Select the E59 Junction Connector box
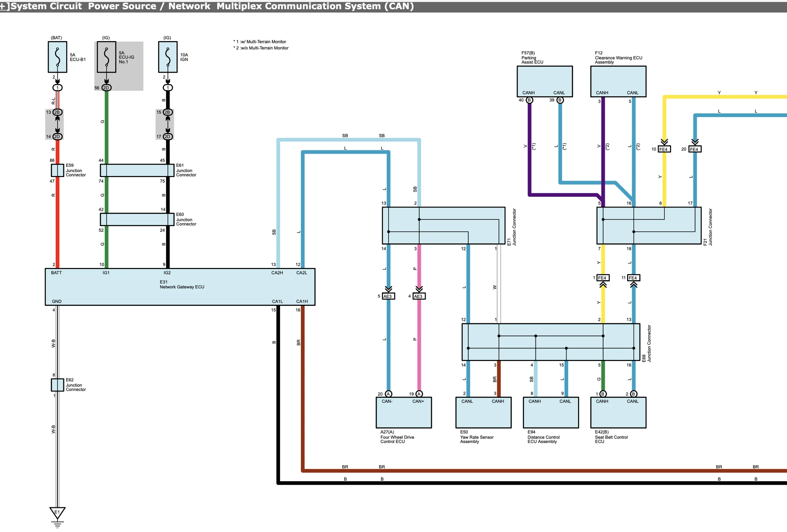787x532 pixels. tap(58, 170)
